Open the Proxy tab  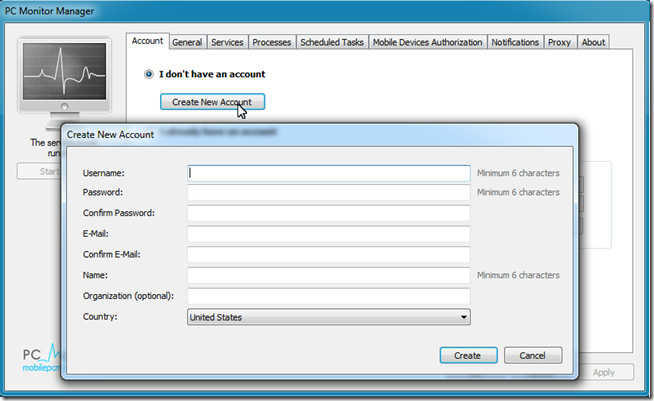coord(559,42)
